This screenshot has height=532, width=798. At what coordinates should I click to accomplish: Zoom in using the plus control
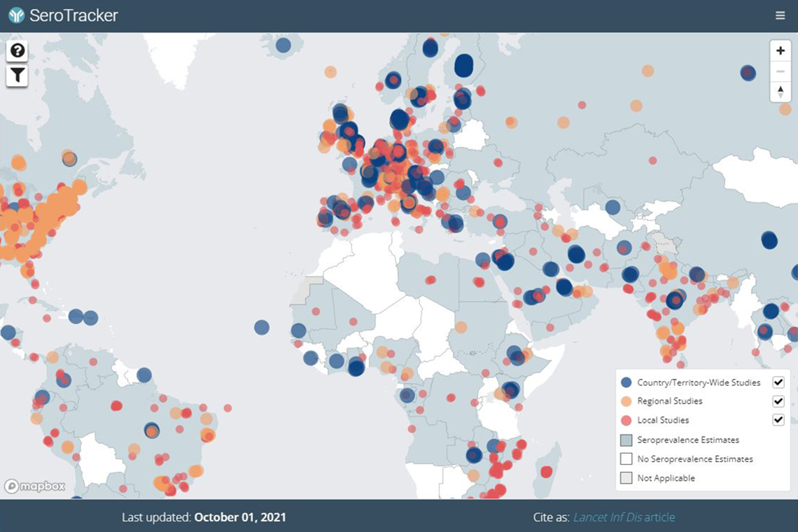[780, 51]
